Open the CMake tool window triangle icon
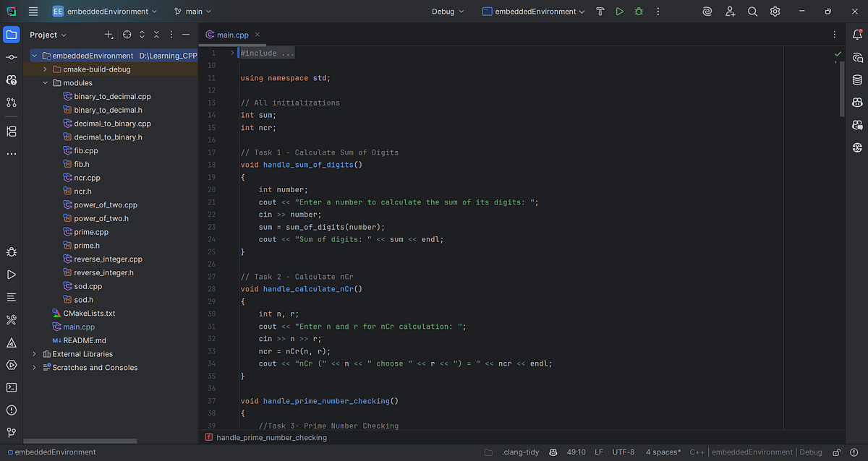This screenshot has width=868, height=461. click(x=11, y=342)
